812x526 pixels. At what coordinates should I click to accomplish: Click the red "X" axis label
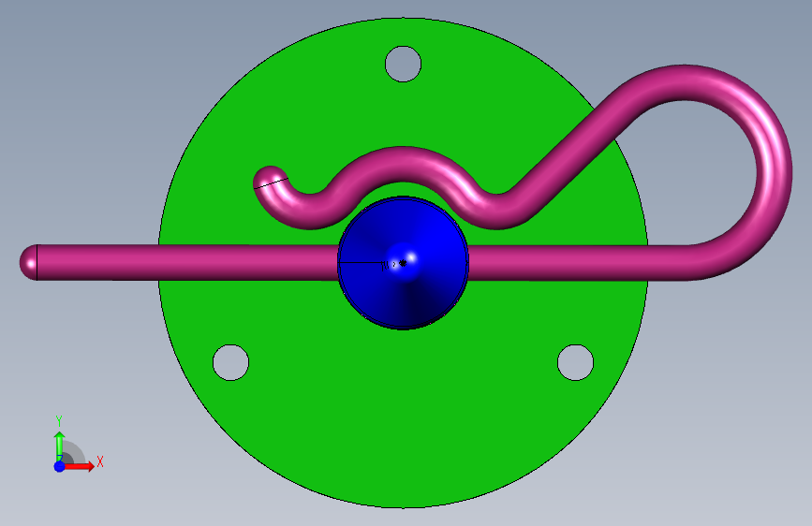click(x=100, y=461)
